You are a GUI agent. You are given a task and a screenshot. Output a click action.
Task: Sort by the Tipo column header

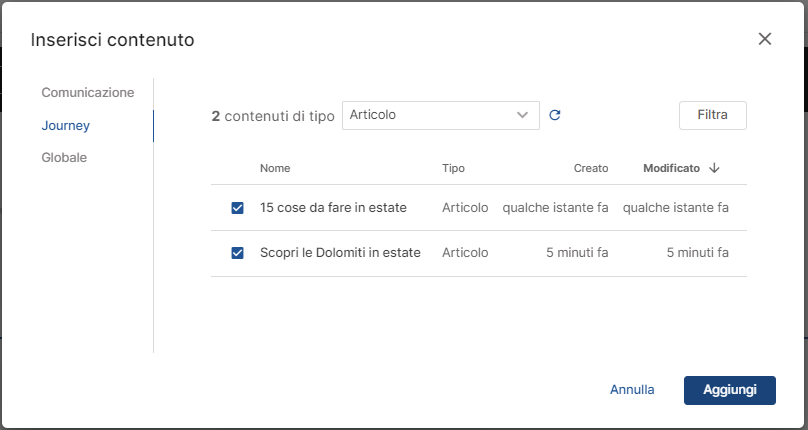[x=453, y=168]
